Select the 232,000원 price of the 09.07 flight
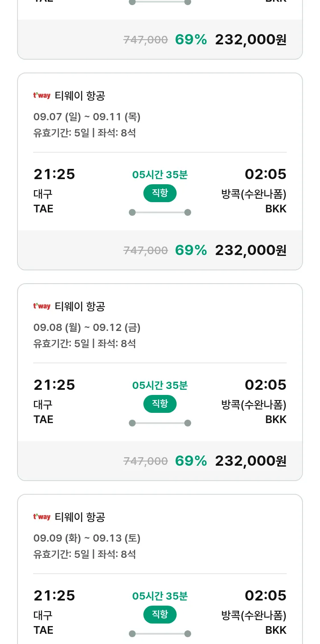Viewport: 320px width, 644px height. point(250,250)
